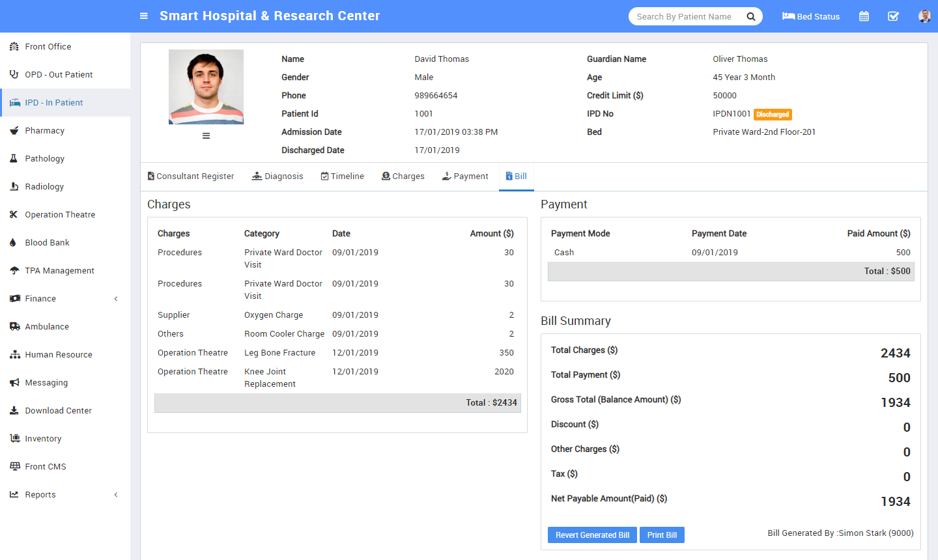Click the Radiology microscope icon
Screen dimensions: 938x560
click(x=14, y=187)
